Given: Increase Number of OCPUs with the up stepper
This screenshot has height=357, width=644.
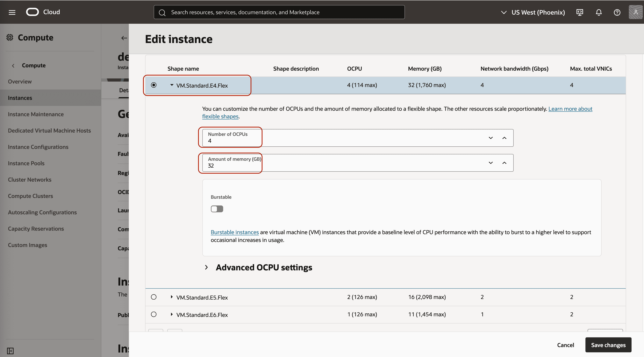Looking at the screenshot, I should coord(504,138).
